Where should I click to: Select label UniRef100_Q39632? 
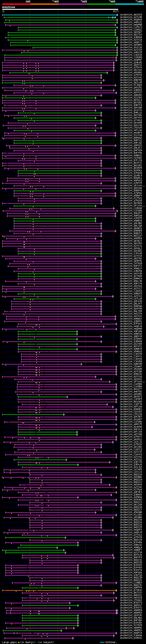(x=131, y=638)
